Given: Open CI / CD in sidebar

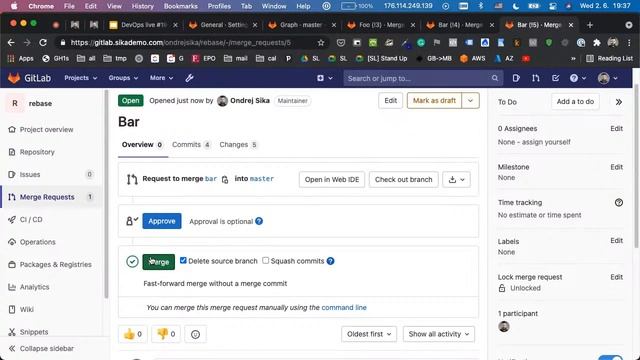Looking at the screenshot, I should [31, 220].
